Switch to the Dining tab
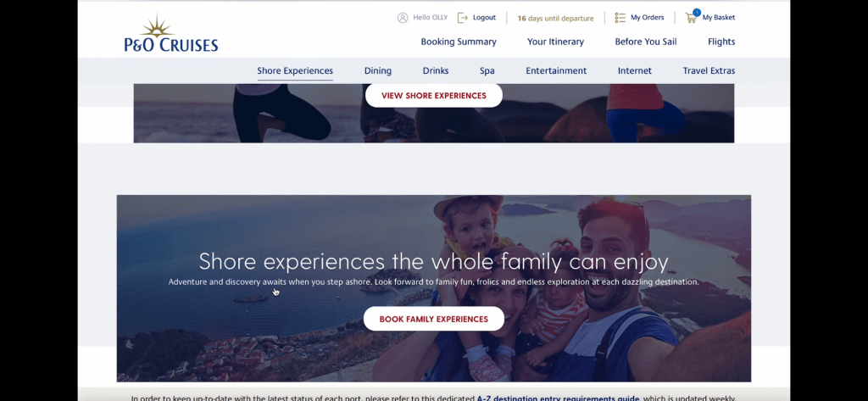This screenshot has height=401, width=868. click(x=377, y=71)
